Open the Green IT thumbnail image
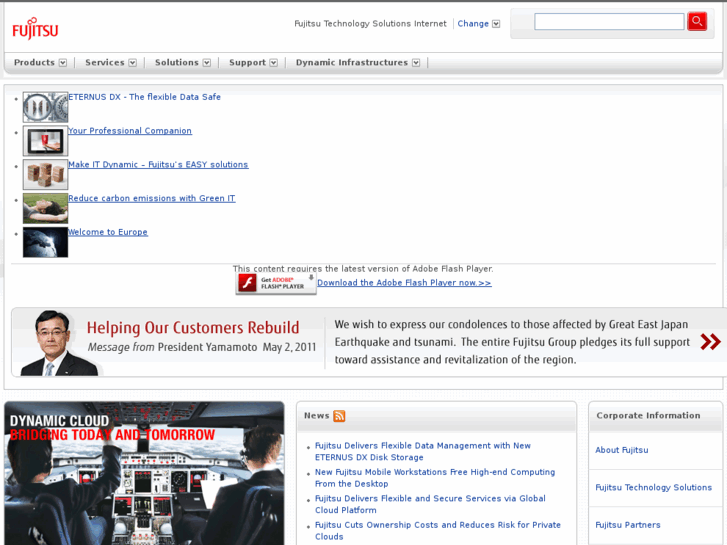The height and width of the screenshot is (545, 727). 45,208
